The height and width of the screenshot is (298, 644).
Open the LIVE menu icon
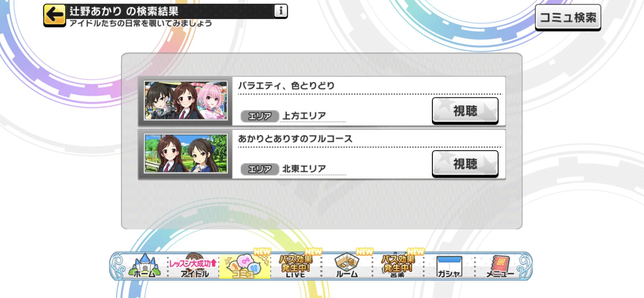295,266
